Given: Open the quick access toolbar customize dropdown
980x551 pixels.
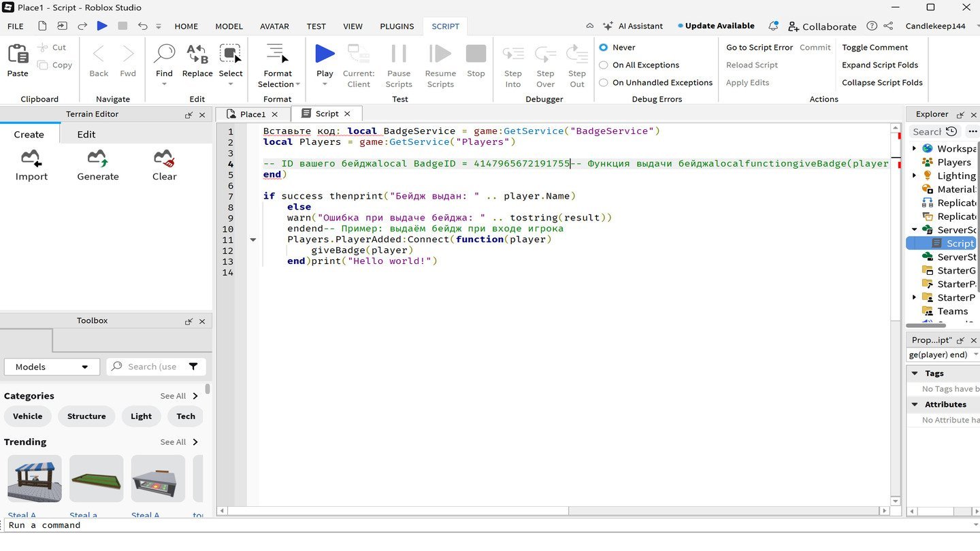Looking at the screenshot, I should point(159,27).
